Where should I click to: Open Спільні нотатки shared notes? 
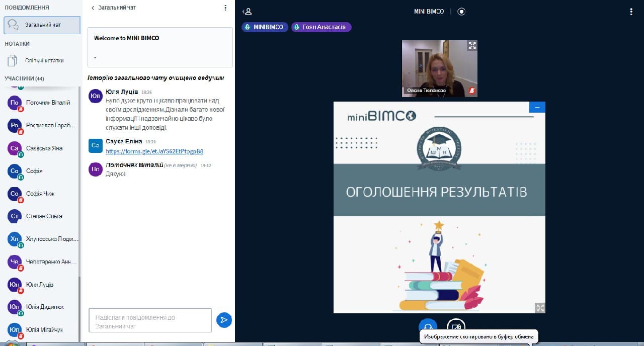42,60
